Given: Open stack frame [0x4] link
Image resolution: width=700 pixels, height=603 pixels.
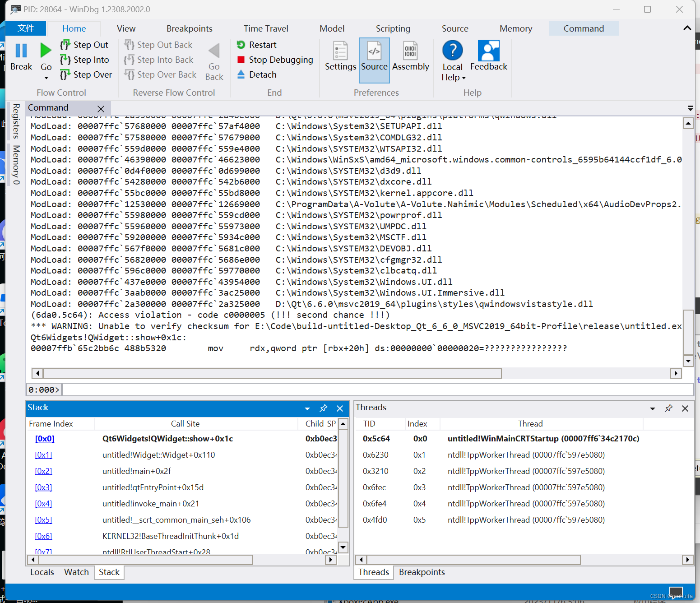Looking at the screenshot, I should coord(43,503).
